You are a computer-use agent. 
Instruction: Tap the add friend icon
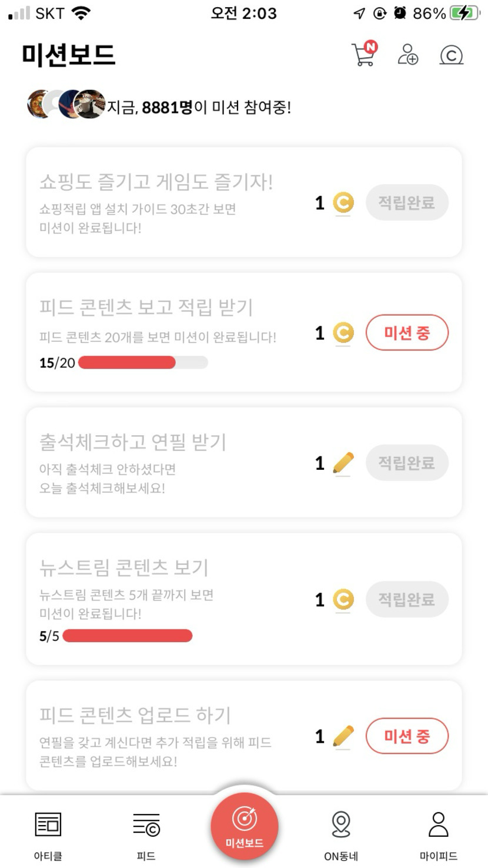(x=407, y=55)
